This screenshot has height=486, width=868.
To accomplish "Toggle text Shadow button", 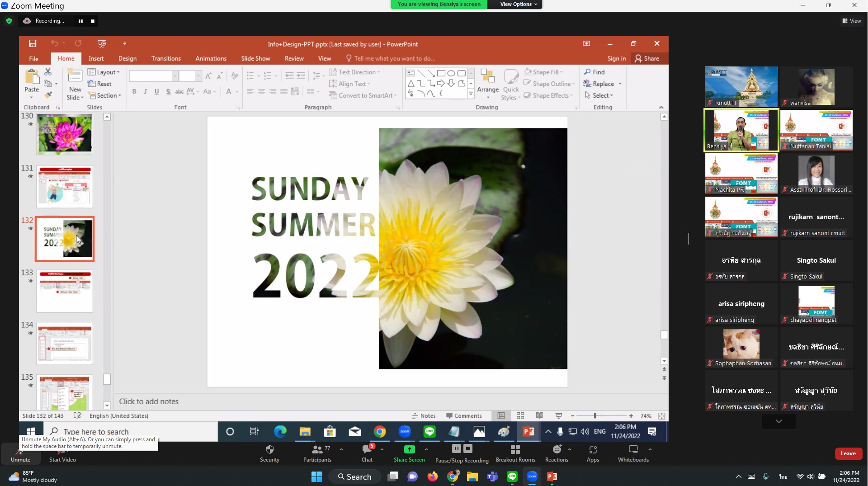I will coord(168,91).
